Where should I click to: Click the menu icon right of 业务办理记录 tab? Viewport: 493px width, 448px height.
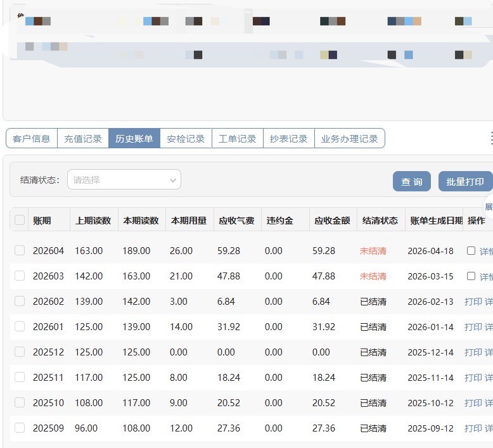(x=490, y=138)
